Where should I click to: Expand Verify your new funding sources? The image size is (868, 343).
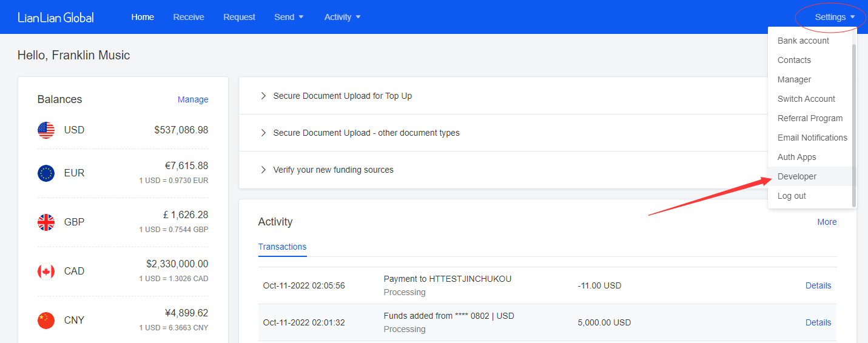click(333, 170)
